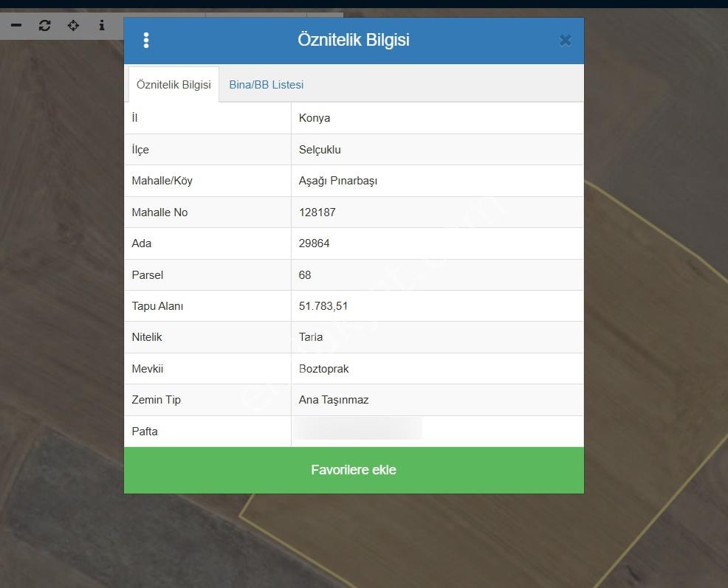
Task: Click the value Selçuklu
Action: 320,150
